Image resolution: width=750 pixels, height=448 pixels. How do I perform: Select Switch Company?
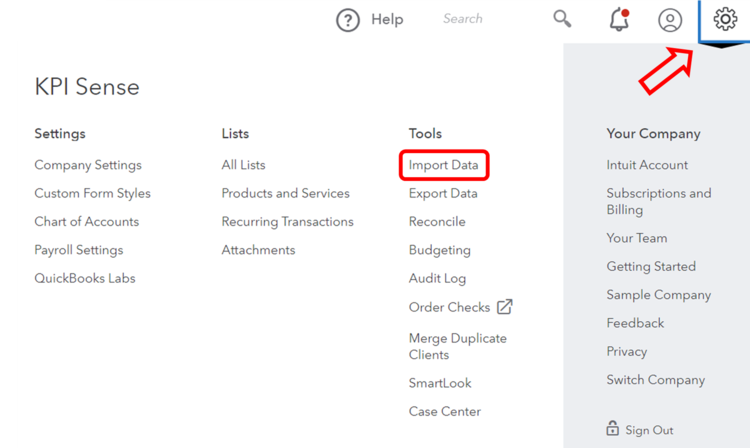pyautogui.click(x=656, y=380)
